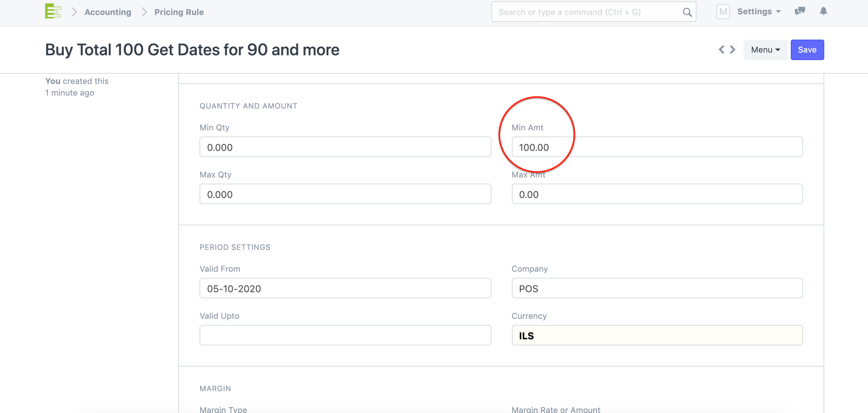Screen dimensions: 868x413
Task: Go to previous document arrow
Action: tap(721, 50)
